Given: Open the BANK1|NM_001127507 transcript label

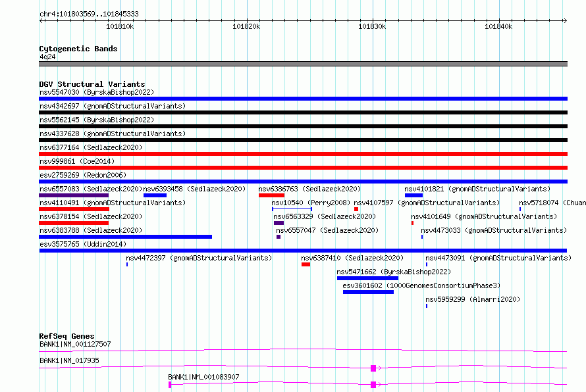Looking at the screenshot, I should [75, 344].
